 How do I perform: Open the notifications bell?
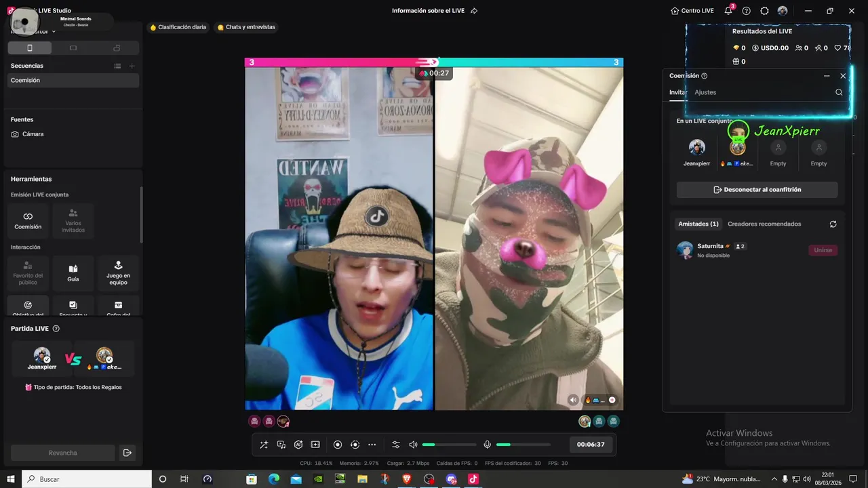coord(729,11)
